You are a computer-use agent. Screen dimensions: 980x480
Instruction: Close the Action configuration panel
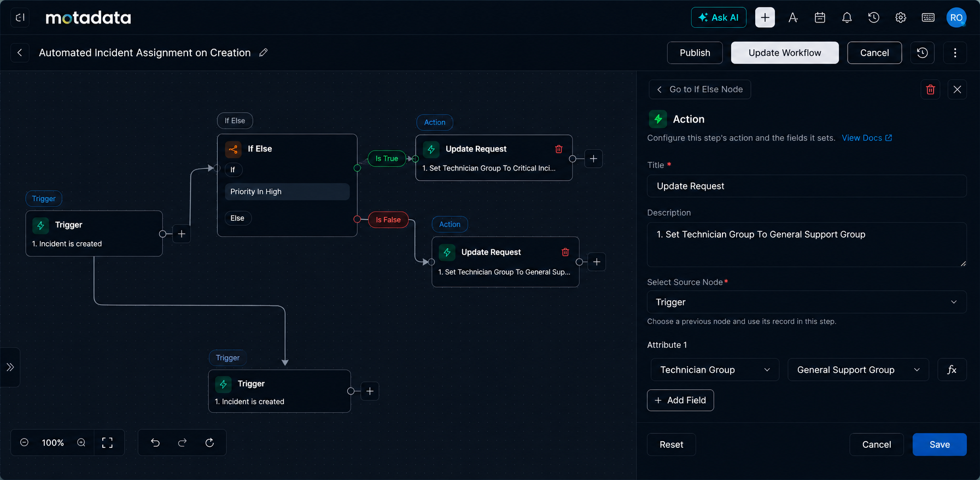point(957,89)
